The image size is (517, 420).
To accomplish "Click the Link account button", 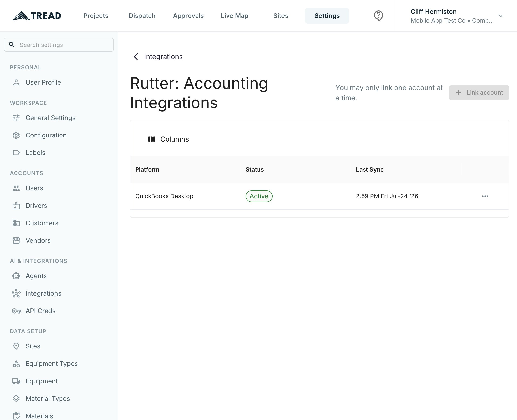I will 479,93.
